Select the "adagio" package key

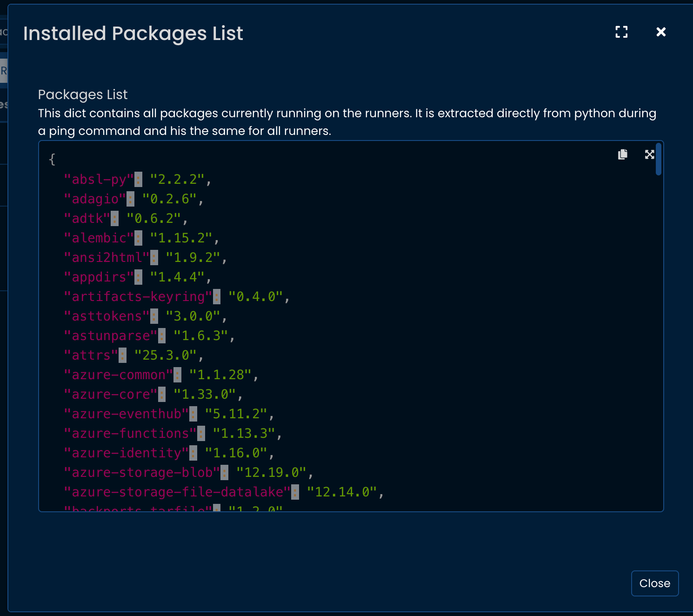pyautogui.click(x=95, y=199)
